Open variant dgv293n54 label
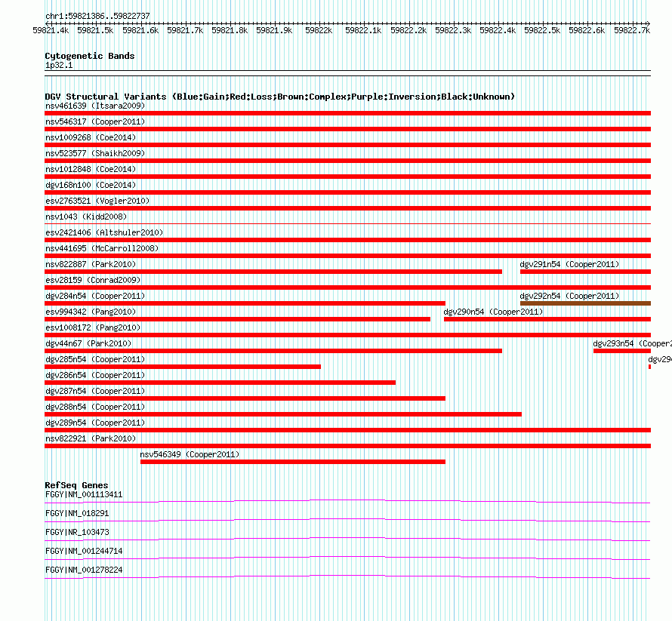 click(x=632, y=343)
